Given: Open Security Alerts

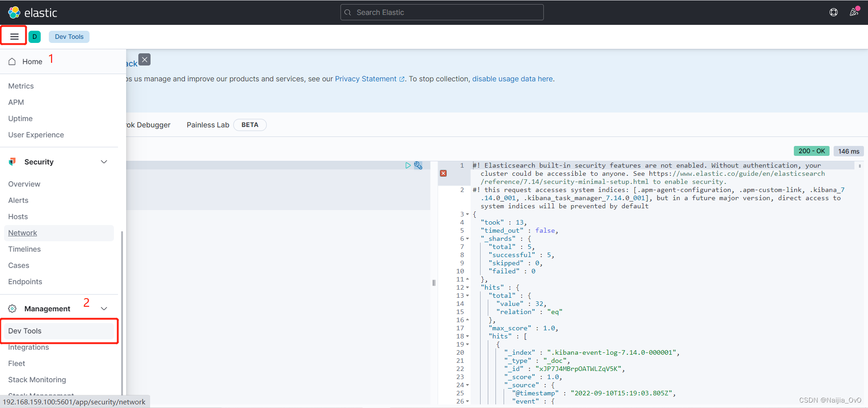Looking at the screenshot, I should pos(18,200).
